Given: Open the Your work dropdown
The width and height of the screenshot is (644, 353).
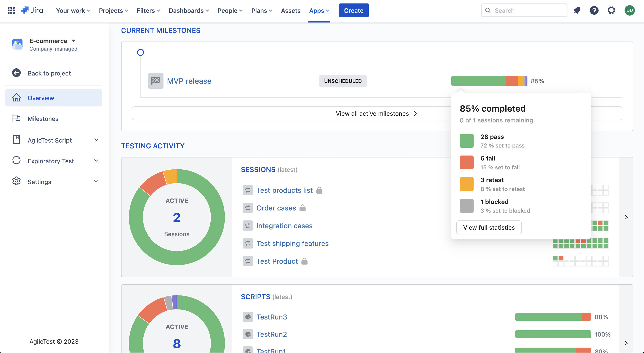Looking at the screenshot, I should [x=73, y=11].
